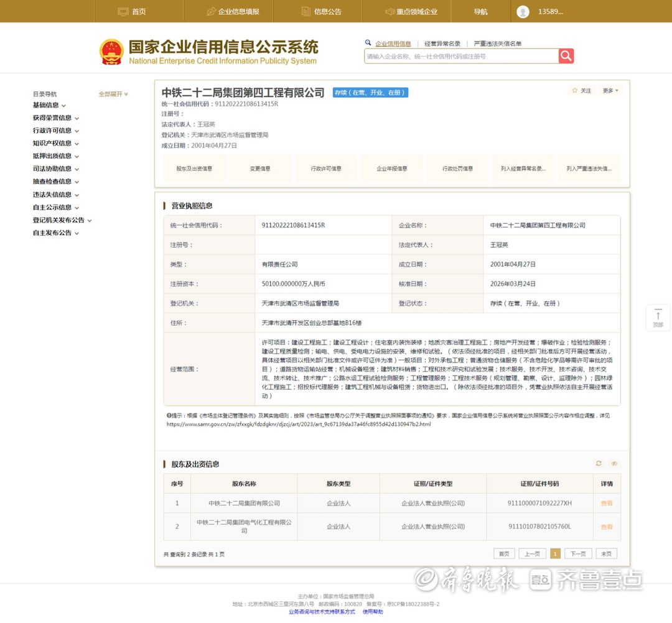Click the red search magnifier button
This screenshot has width=672, height=623.
[566, 56]
